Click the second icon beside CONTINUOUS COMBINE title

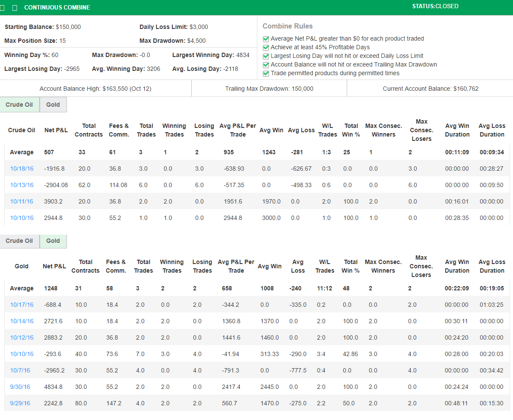pos(16,7)
